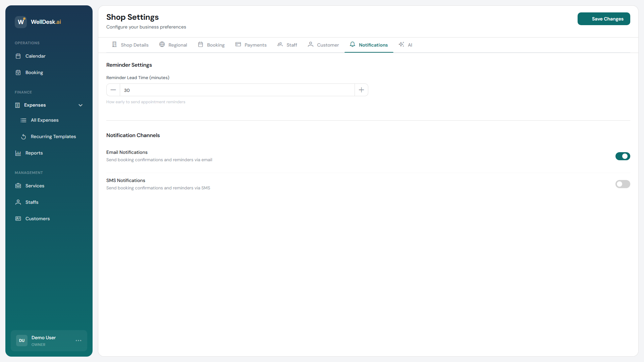Enable SMS Notifications
Screen dimensions: 644x362
point(623,184)
